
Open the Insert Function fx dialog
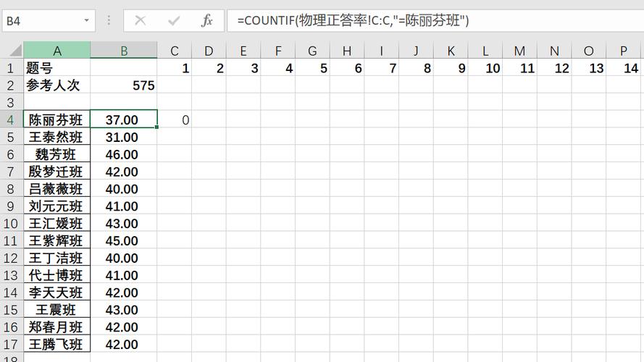(207, 20)
